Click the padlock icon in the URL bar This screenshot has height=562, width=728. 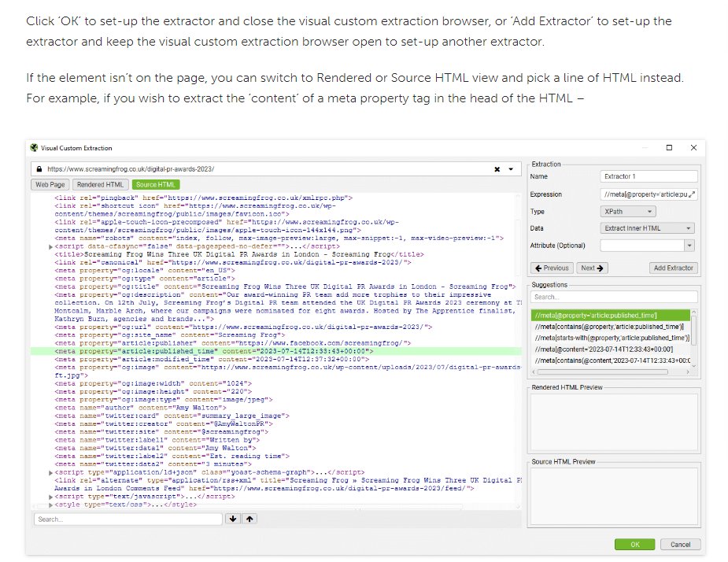click(39, 169)
